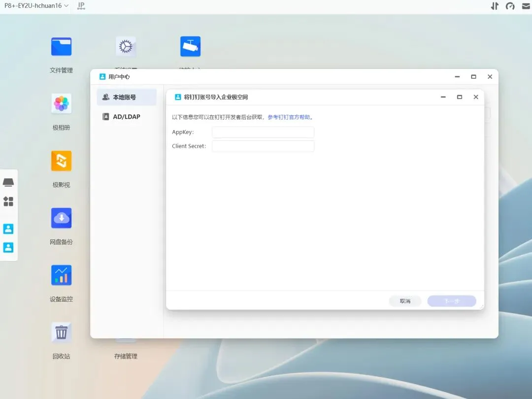
Task: Open the IP network icon in top bar
Action: pos(81,6)
